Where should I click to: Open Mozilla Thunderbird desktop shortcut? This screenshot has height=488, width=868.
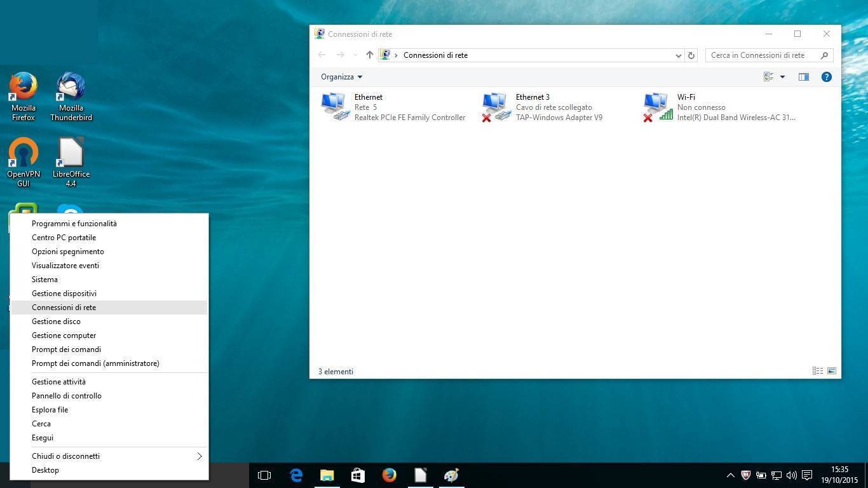71,96
